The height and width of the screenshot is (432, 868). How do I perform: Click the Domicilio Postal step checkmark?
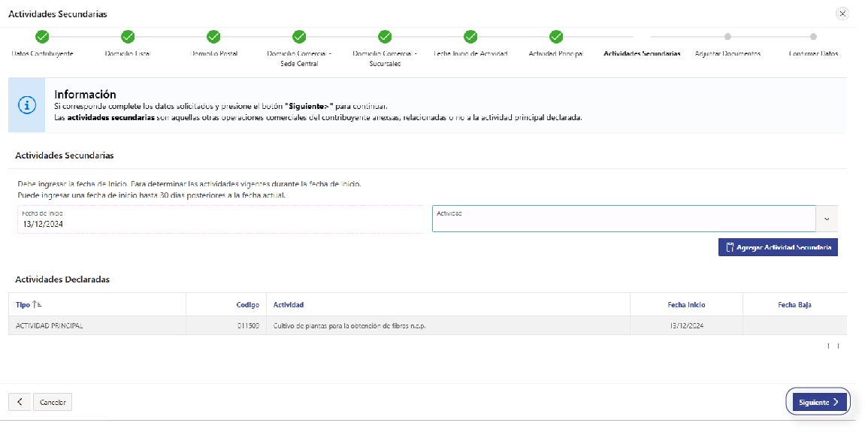(x=213, y=36)
